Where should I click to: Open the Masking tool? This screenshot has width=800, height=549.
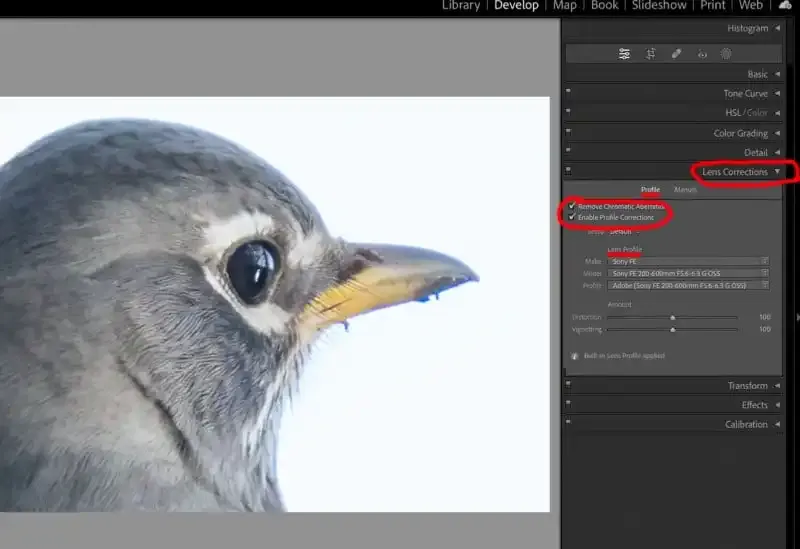[x=727, y=54]
